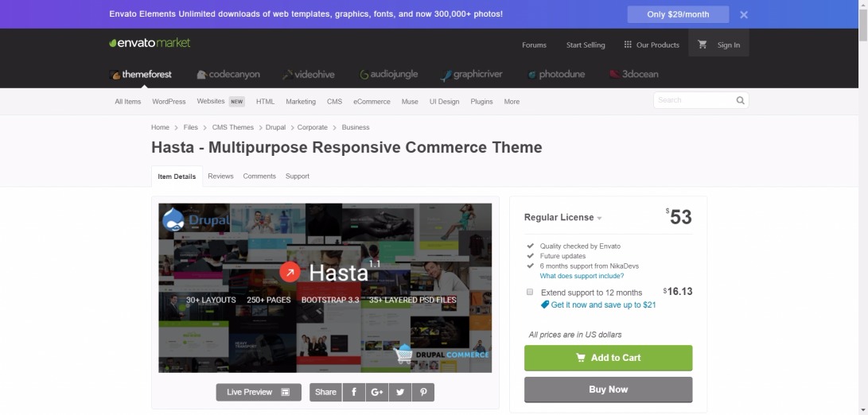The width and height of the screenshot is (868, 415).
Task: Share on Twitter icon
Action: pos(400,392)
